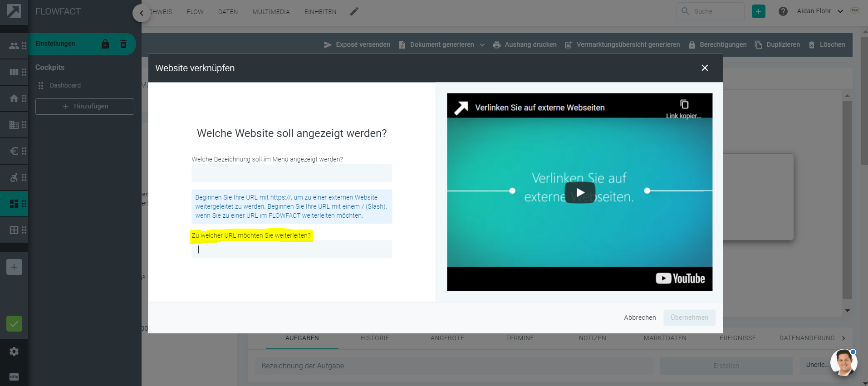The height and width of the screenshot is (386, 868).
Task: Click Löschen in the action bar
Action: 827,44
